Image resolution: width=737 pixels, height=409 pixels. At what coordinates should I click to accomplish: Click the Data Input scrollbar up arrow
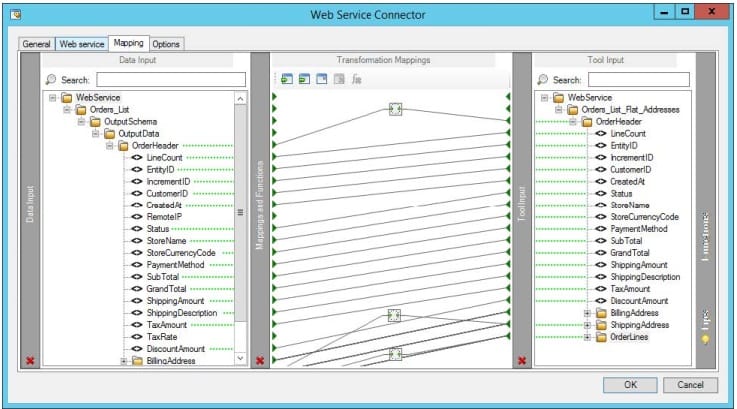click(x=240, y=98)
